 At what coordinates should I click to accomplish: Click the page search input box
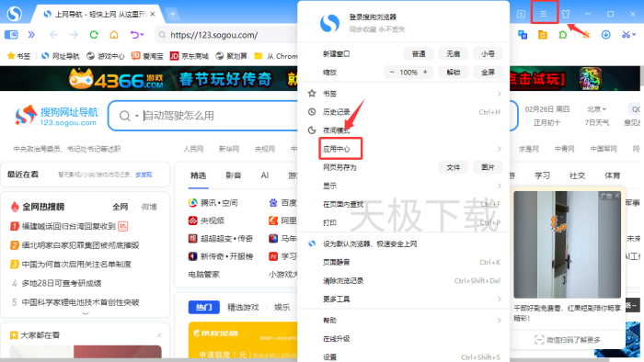click(x=220, y=116)
